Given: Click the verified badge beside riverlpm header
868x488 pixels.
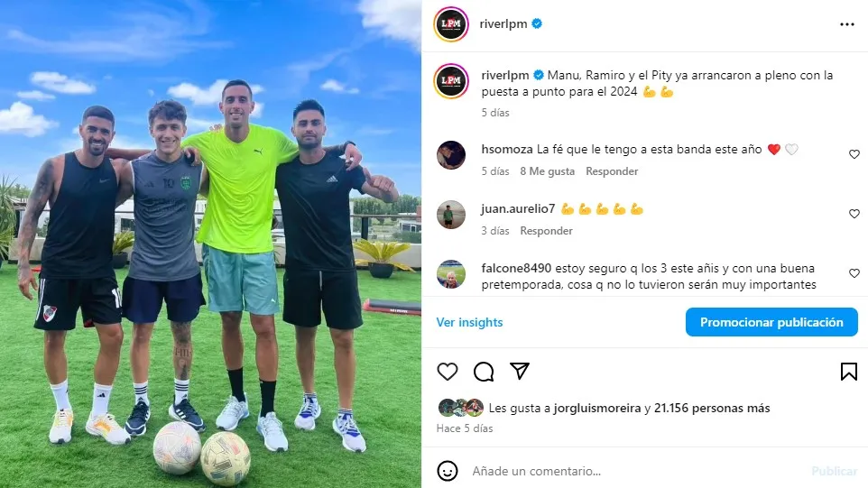Looking at the screenshot, I should [537, 23].
